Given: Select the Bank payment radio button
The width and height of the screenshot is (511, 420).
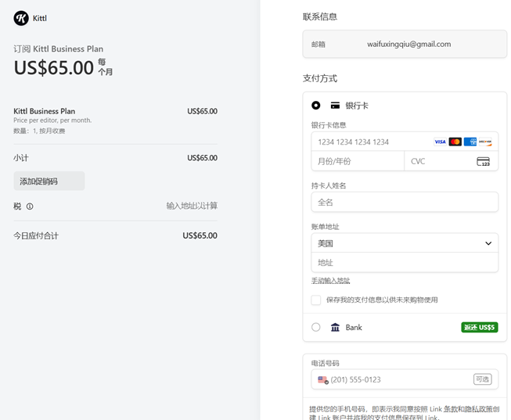Looking at the screenshot, I should [x=316, y=327].
